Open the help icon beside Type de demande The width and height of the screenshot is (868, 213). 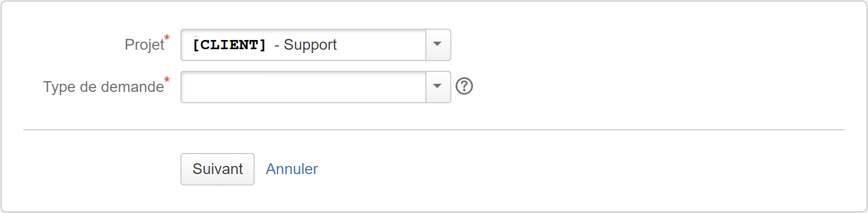click(464, 86)
